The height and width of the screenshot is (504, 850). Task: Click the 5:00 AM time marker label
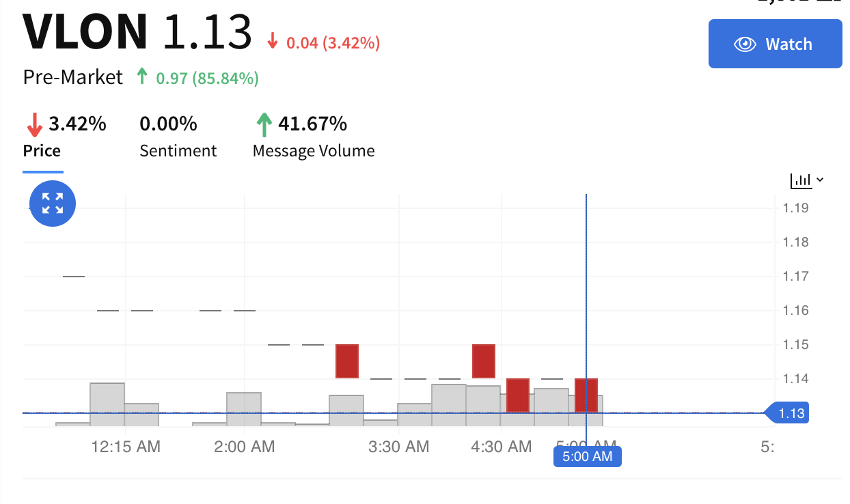coord(588,456)
